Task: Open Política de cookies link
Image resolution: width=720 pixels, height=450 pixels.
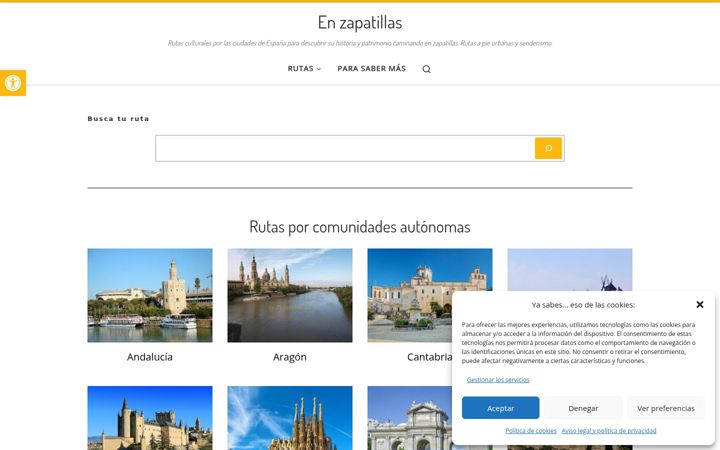Action: click(531, 431)
